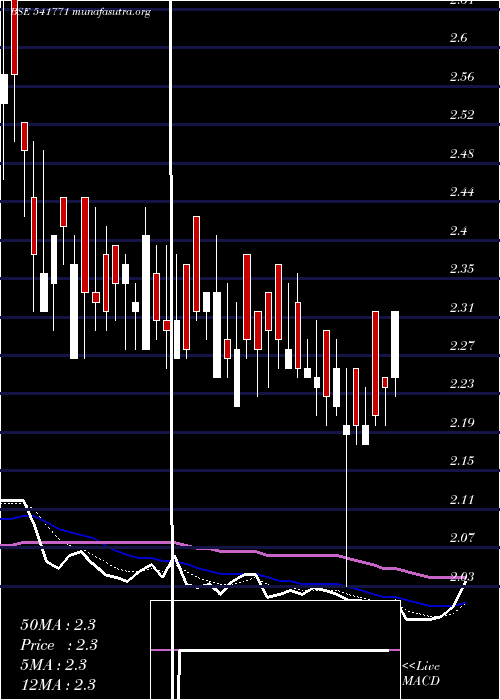Click the <<Live MACD label

pos(421,674)
